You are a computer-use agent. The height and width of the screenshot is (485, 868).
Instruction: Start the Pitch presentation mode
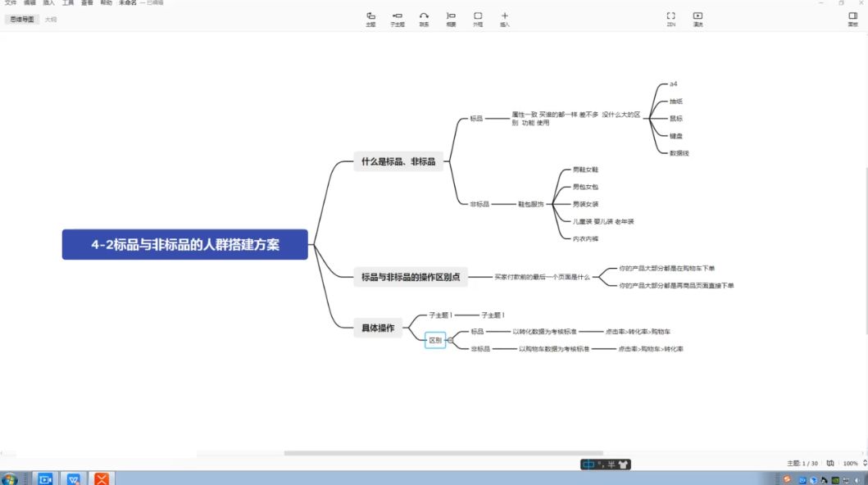(698, 16)
